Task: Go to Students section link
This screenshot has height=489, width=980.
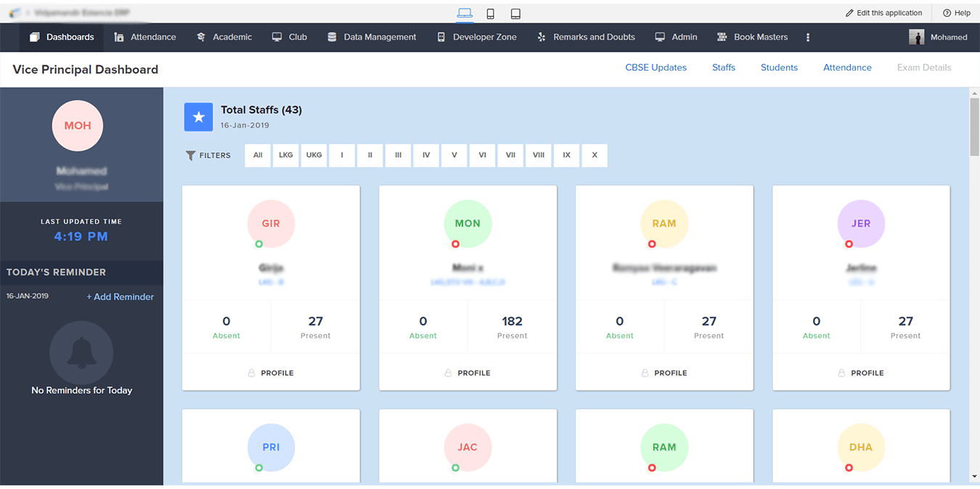Action: tap(779, 68)
